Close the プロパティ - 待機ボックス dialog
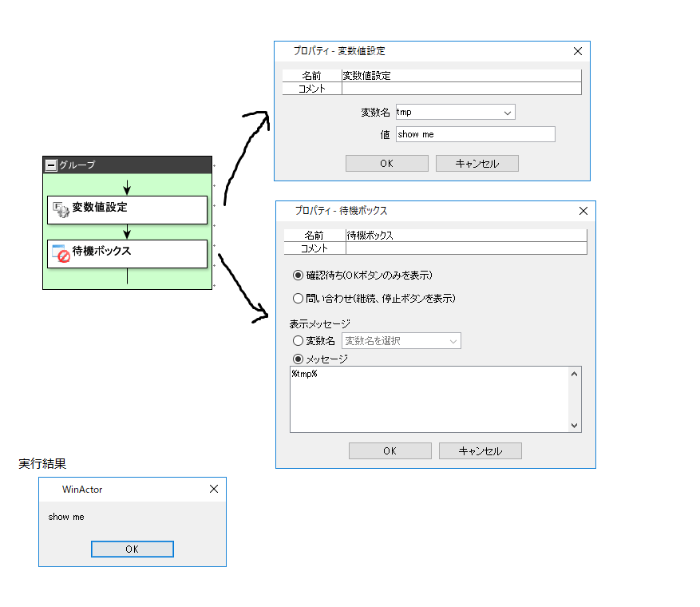The height and width of the screenshot is (607, 700). point(583,212)
